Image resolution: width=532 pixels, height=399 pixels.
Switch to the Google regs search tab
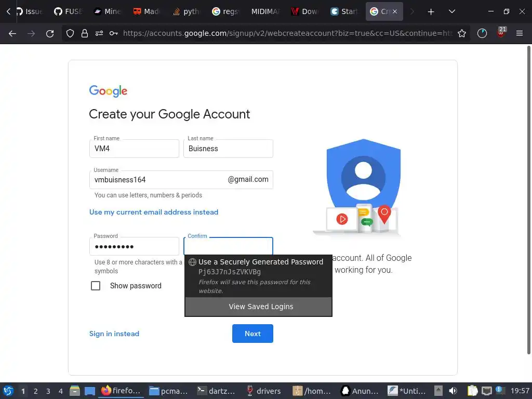click(x=225, y=11)
